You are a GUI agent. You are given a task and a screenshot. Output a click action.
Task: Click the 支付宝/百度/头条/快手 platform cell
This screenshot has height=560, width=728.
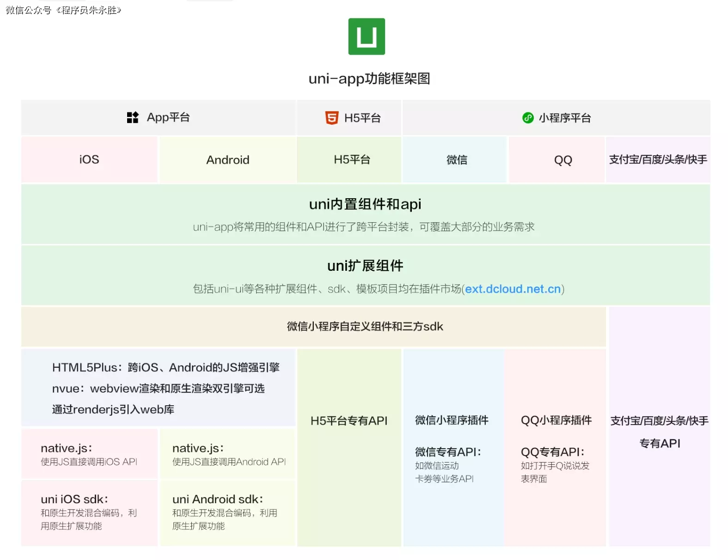click(658, 159)
